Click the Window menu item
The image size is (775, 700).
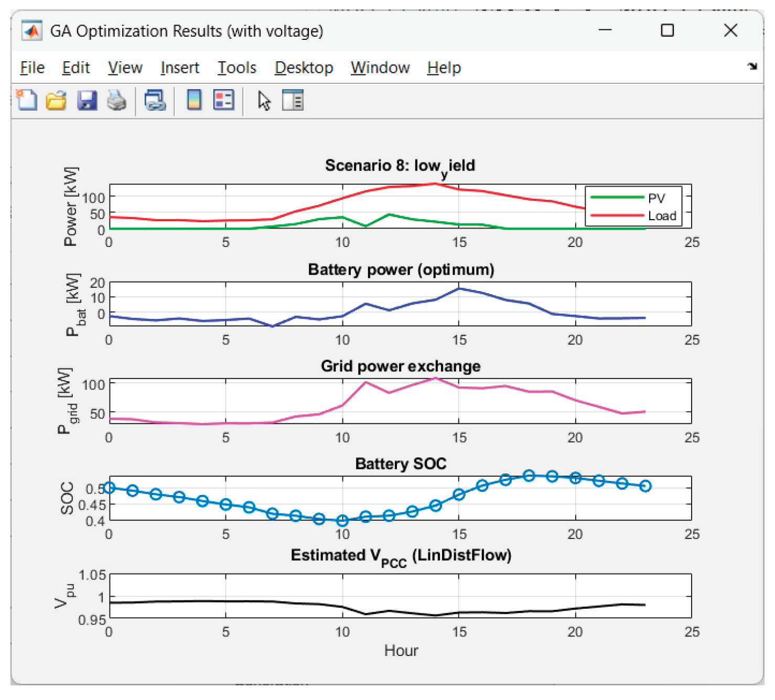(380, 68)
